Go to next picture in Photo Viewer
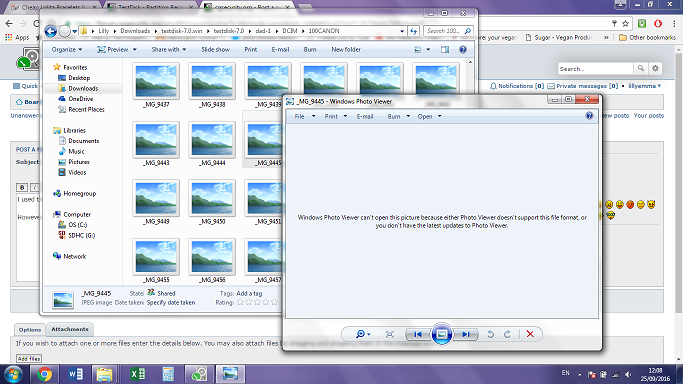The height and width of the screenshot is (384, 683). point(466,334)
